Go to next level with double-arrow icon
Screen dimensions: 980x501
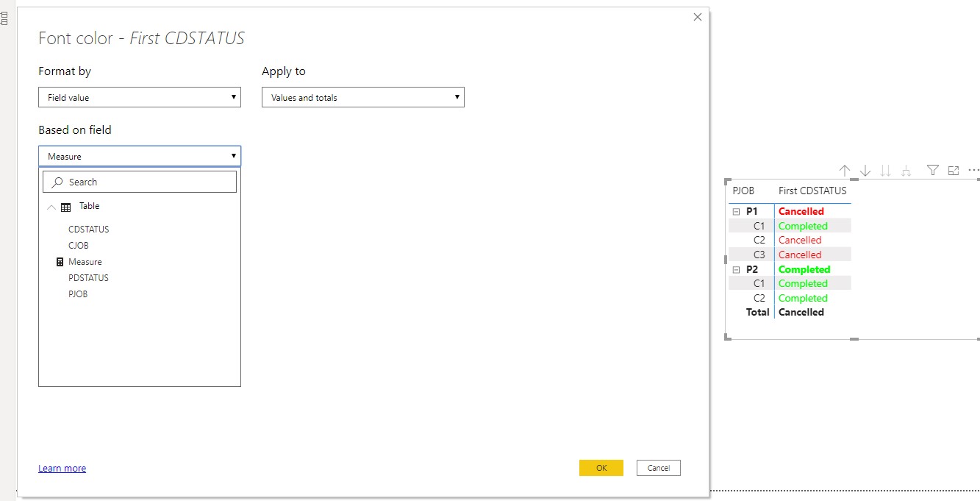pyautogui.click(x=886, y=170)
